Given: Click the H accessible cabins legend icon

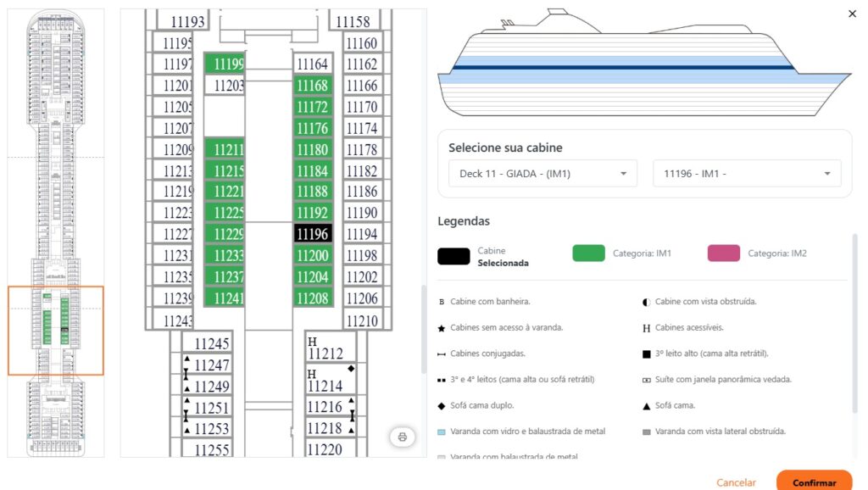Looking at the screenshot, I should [646, 327].
